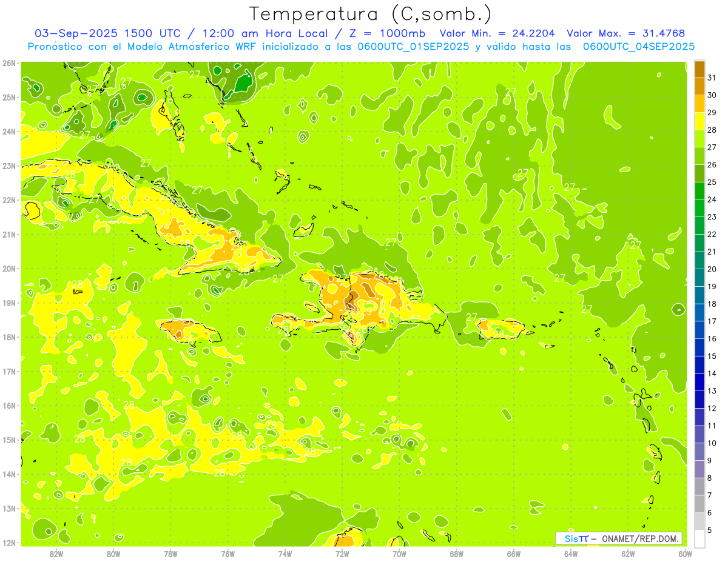Click color scale label 31
Screen dimensions: 728x562
pos(712,78)
